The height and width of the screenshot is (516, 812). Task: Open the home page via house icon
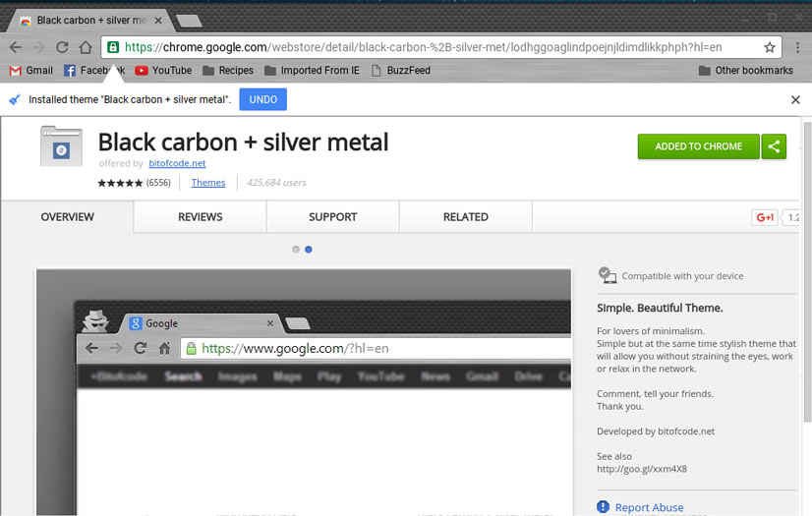(86, 47)
